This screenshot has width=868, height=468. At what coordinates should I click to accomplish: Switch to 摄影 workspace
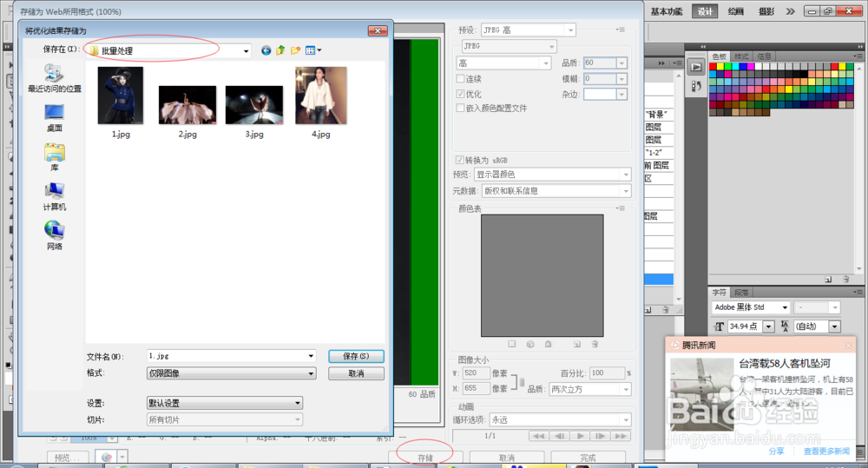[x=766, y=11]
